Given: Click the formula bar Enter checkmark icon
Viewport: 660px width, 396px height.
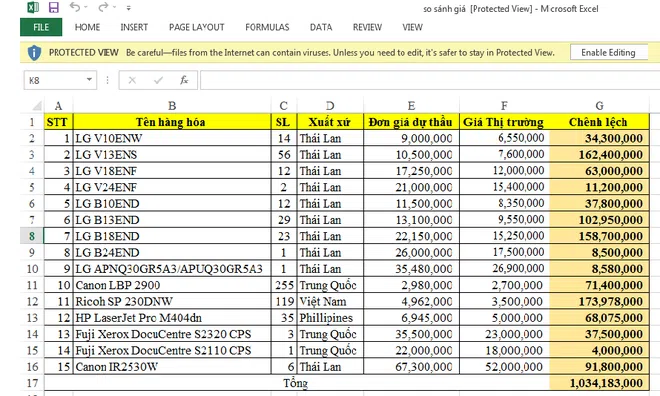Looking at the screenshot, I should 158,80.
